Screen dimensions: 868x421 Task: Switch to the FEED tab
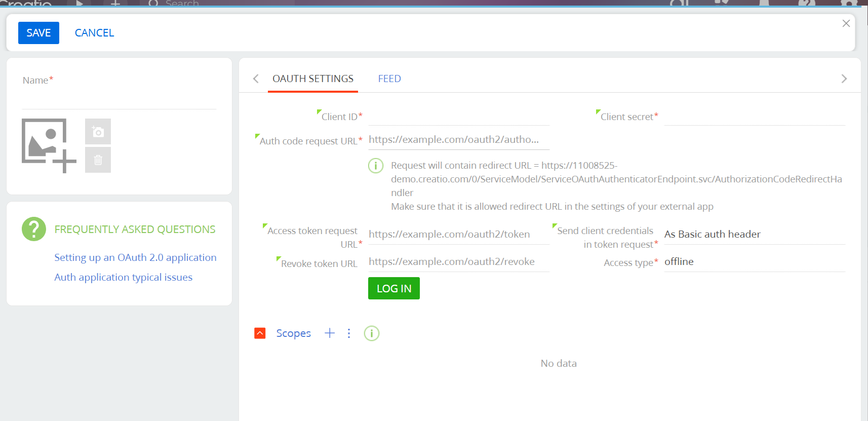[389, 79]
